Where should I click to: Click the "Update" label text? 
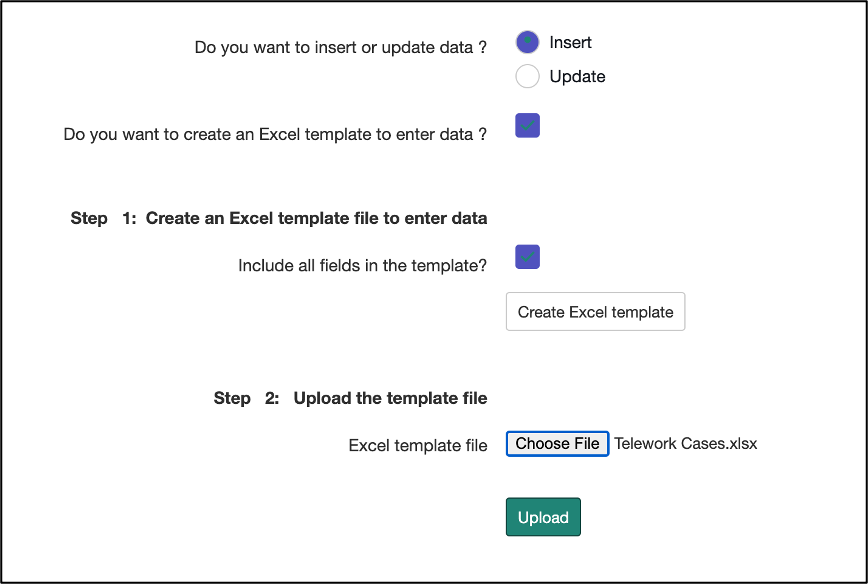pos(577,76)
